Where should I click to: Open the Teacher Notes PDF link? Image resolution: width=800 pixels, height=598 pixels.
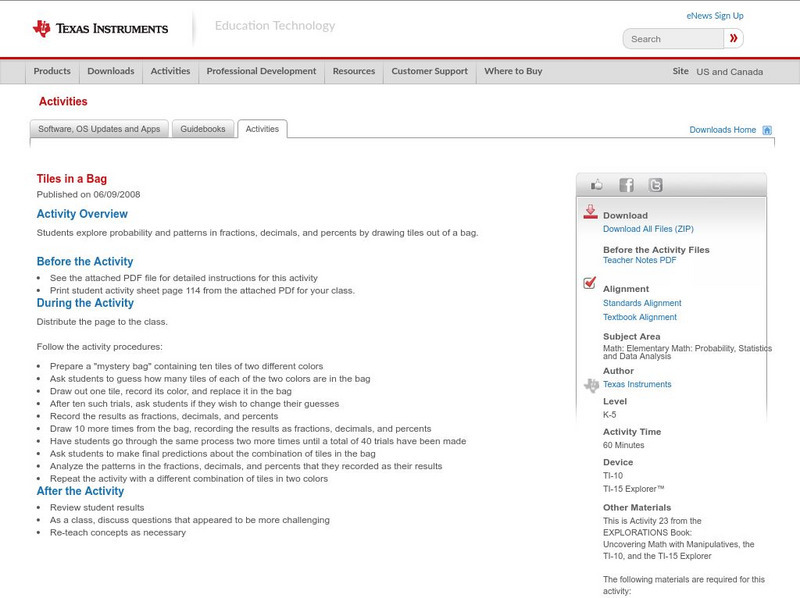coord(639,260)
